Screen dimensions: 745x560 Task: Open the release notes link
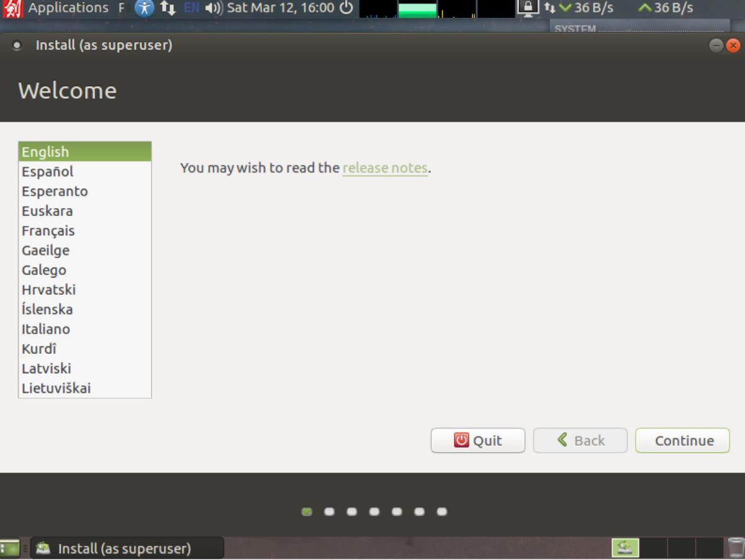coord(385,168)
